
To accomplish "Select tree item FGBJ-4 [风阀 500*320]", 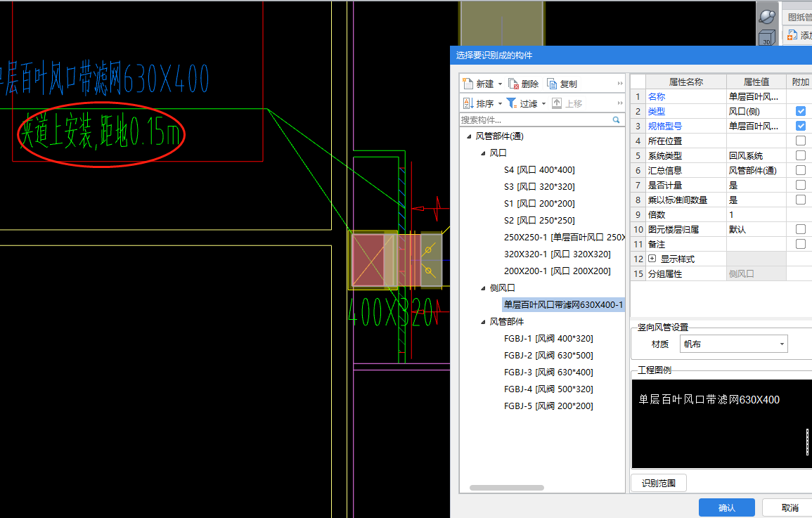I will pos(548,389).
